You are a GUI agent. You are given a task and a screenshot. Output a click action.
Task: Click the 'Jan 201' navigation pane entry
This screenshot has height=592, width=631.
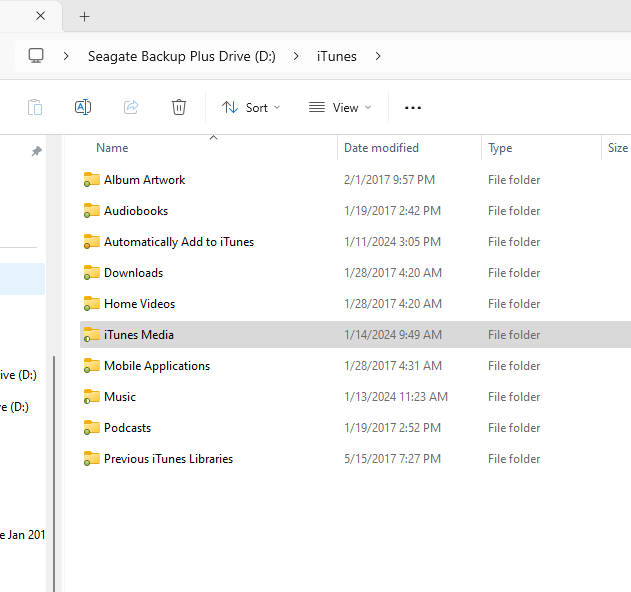coord(23,534)
